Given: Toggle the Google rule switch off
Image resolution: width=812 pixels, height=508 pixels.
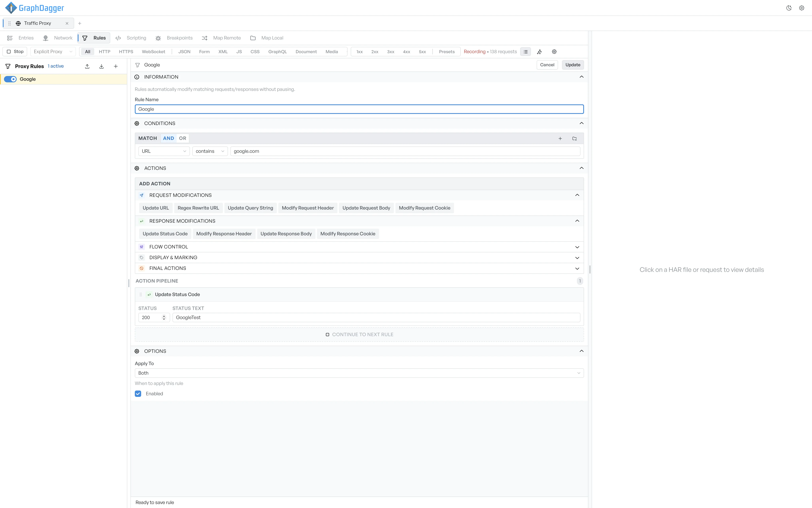Looking at the screenshot, I should pos(10,79).
